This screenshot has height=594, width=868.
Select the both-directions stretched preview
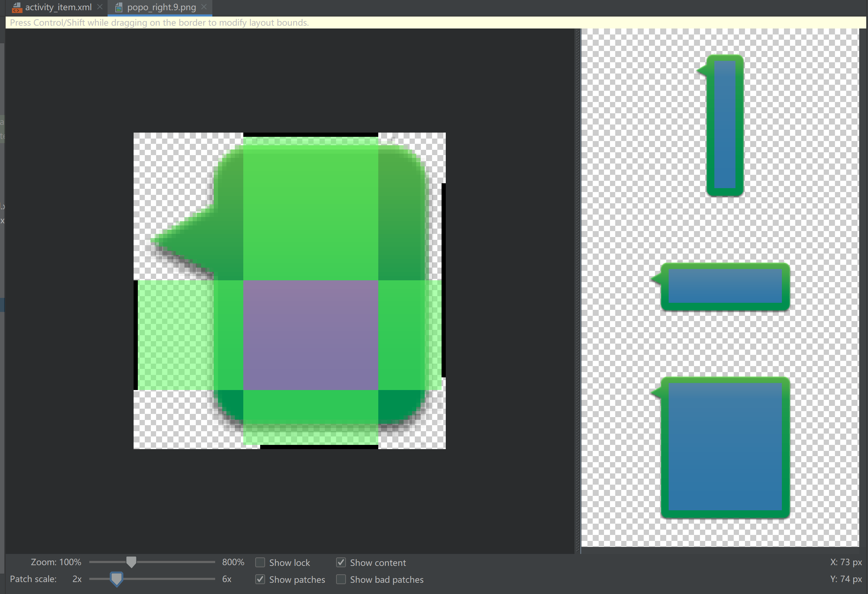click(x=720, y=448)
